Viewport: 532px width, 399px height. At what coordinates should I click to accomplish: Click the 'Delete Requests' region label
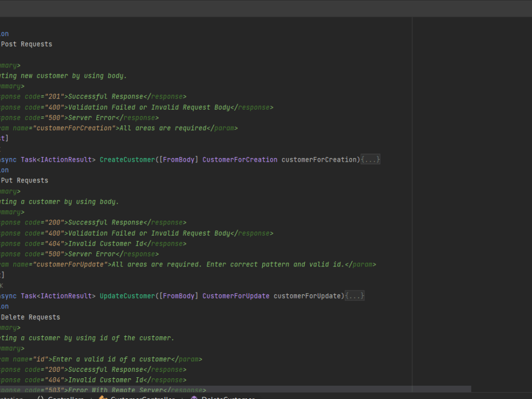30,317
